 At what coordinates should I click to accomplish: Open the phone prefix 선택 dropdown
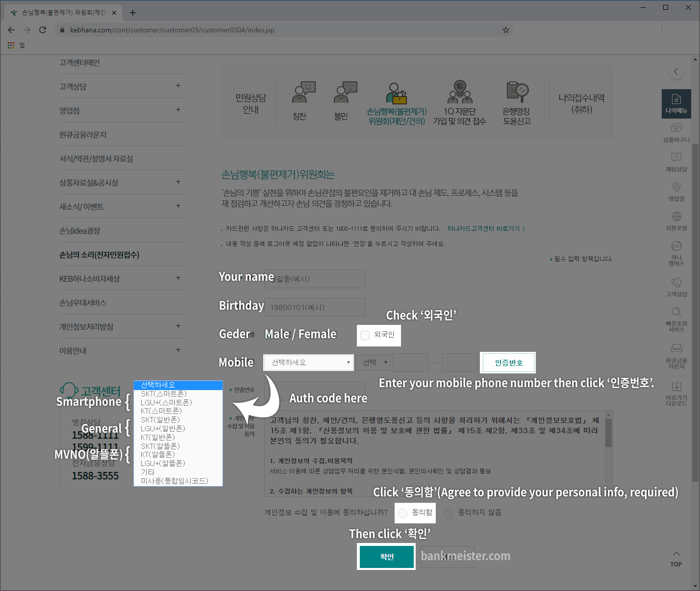click(372, 363)
